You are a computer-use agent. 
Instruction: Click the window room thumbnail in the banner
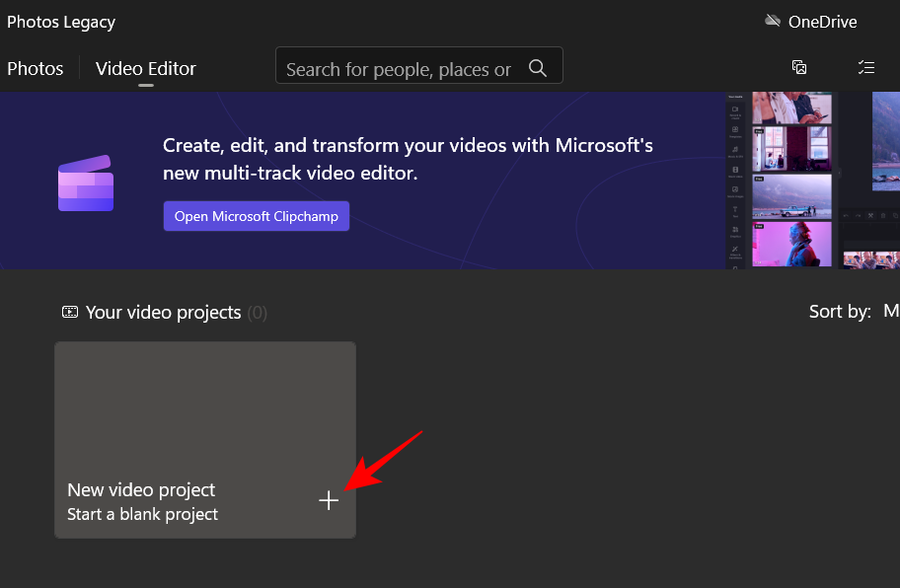pos(792,147)
